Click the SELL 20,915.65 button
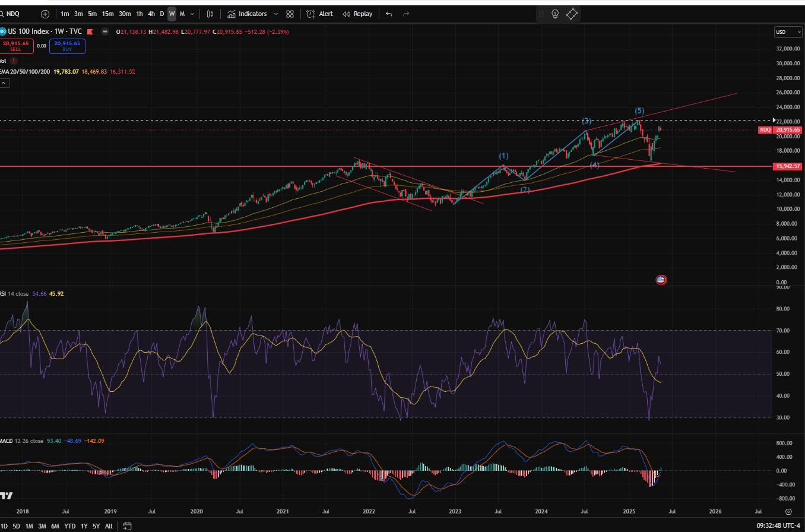Viewport: 805px width, 532px height. [16, 46]
